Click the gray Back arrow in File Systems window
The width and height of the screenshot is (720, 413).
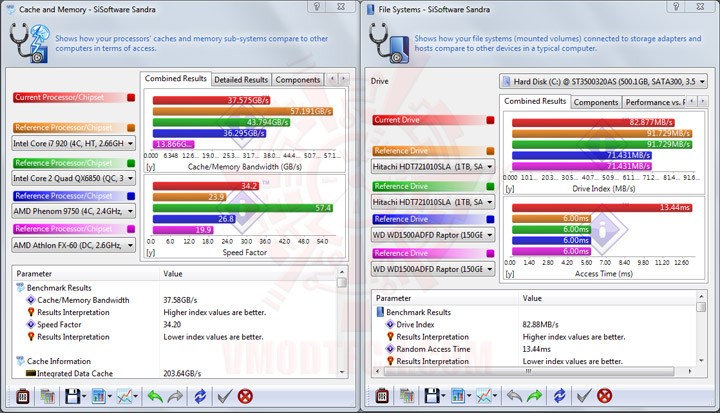514,396
